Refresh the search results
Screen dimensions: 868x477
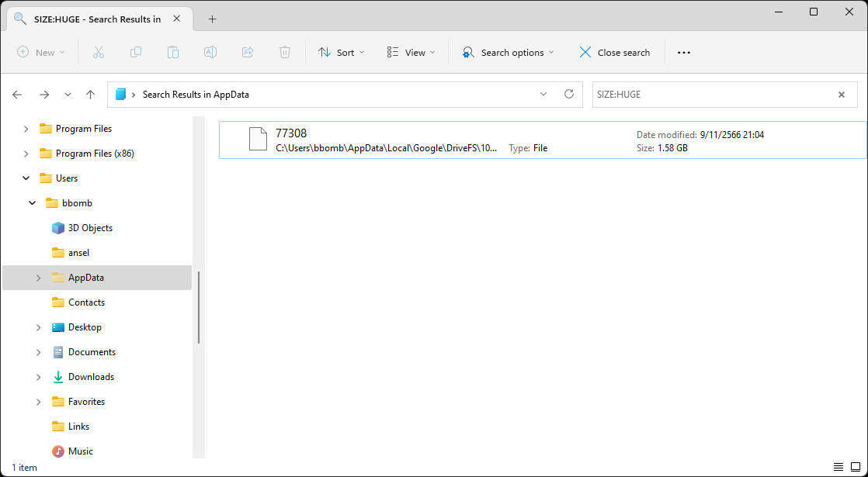point(569,94)
